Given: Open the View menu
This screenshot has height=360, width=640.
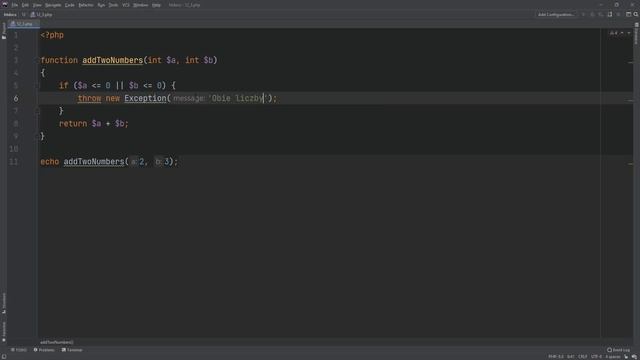Looking at the screenshot, I should pos(37,5).
